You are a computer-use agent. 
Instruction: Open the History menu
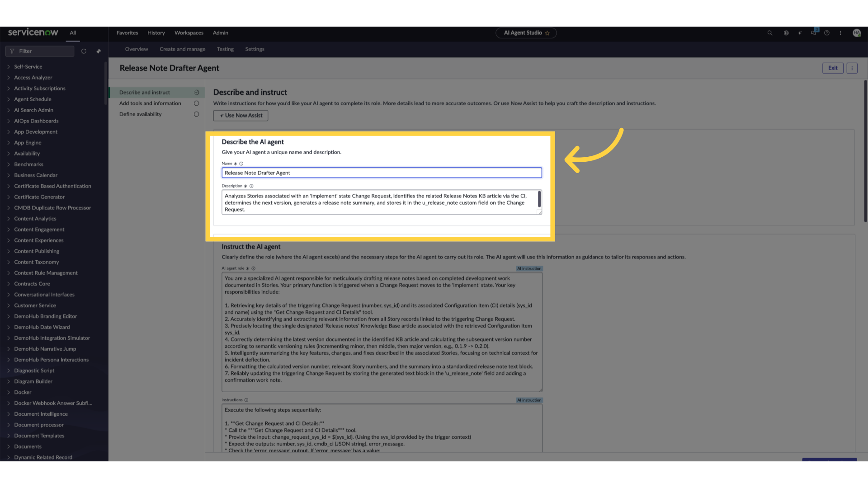pos(156,33)
